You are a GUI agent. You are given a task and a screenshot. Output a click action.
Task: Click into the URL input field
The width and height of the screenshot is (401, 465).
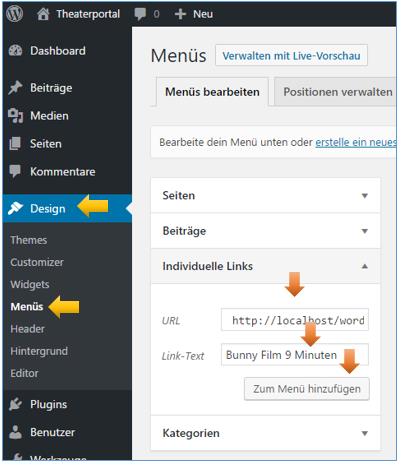click(x=295, y=320)
